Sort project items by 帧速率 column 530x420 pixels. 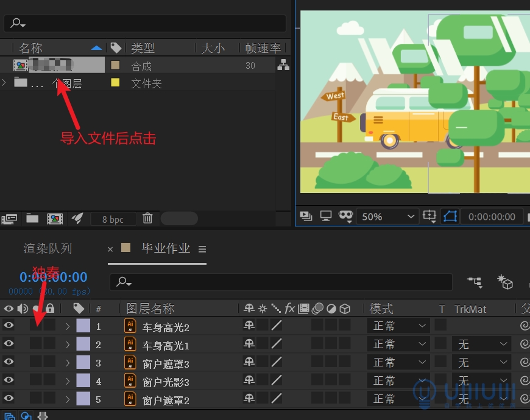tap(263, 48)
